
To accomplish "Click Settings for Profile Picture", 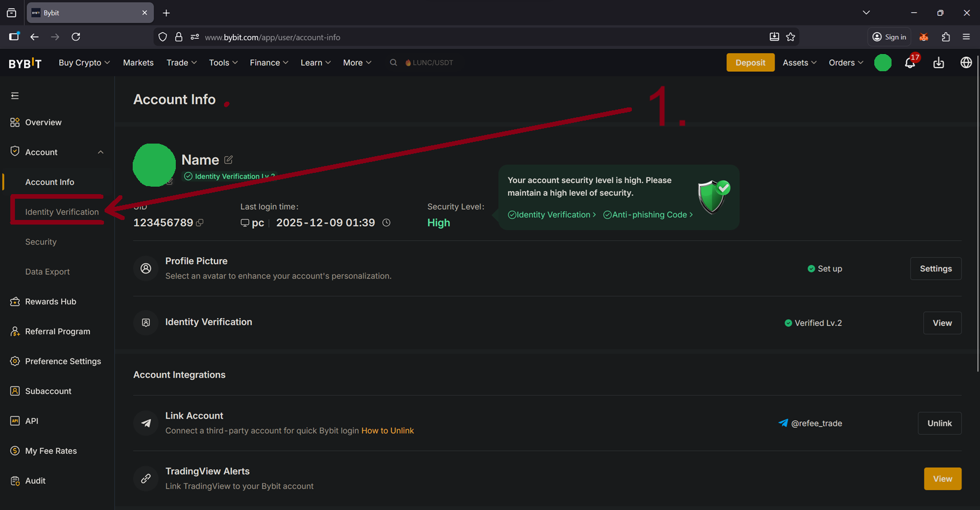I will [x=936, y=269].
